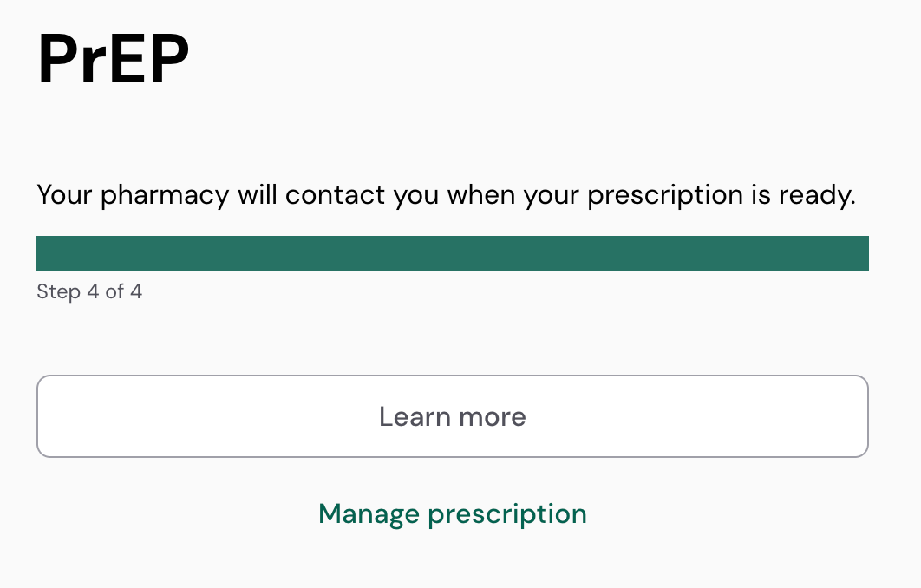The image size is (921, 588).
Task: Click the Learn more button
Action: [x=452, y=416]
